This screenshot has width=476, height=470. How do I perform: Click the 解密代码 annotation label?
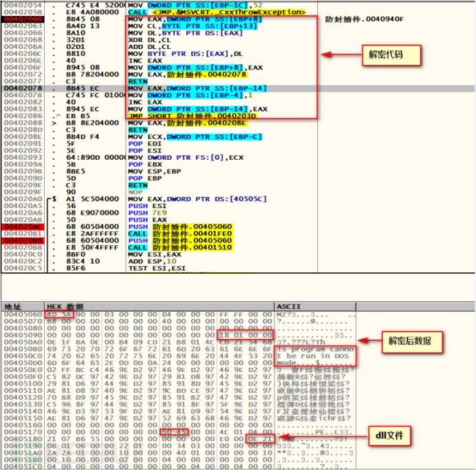pos(391,56)
